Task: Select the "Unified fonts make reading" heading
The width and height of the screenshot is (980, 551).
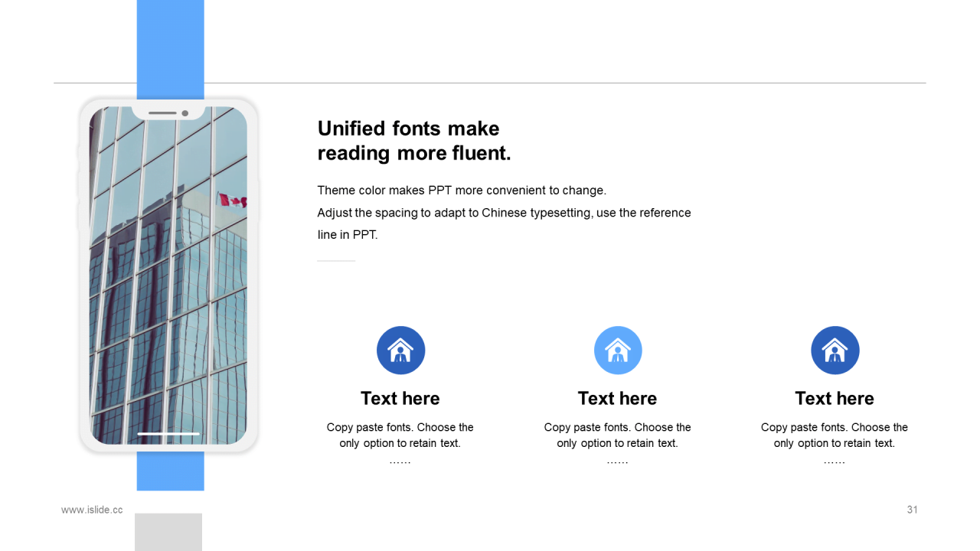Action: (x=413, y=141)
